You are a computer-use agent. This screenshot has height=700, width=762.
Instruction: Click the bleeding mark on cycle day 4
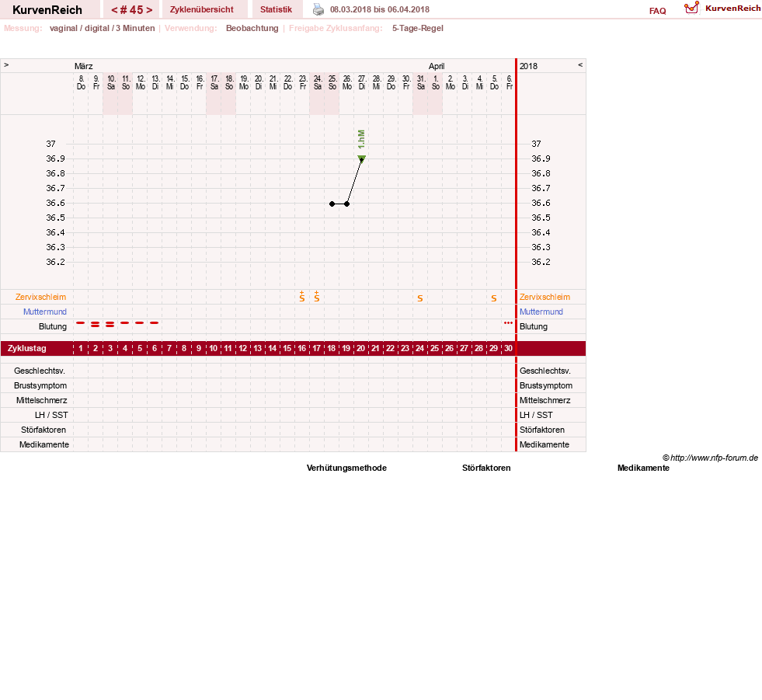point(125,322)
